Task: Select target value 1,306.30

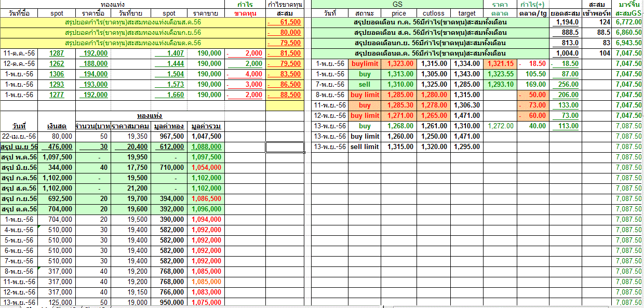Action: pyautogui.click(x=466, y=105)
